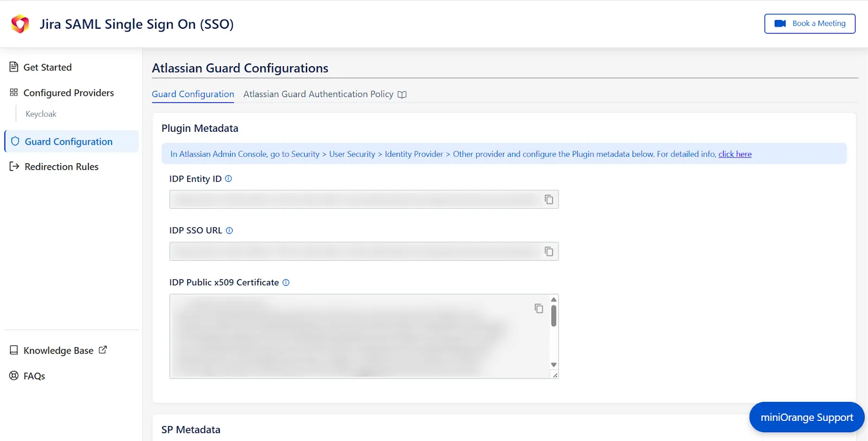The height and width of the screenshot is (441, 868).
Task: Click the Configured Providers grid icon
Action: coord(14,92)
